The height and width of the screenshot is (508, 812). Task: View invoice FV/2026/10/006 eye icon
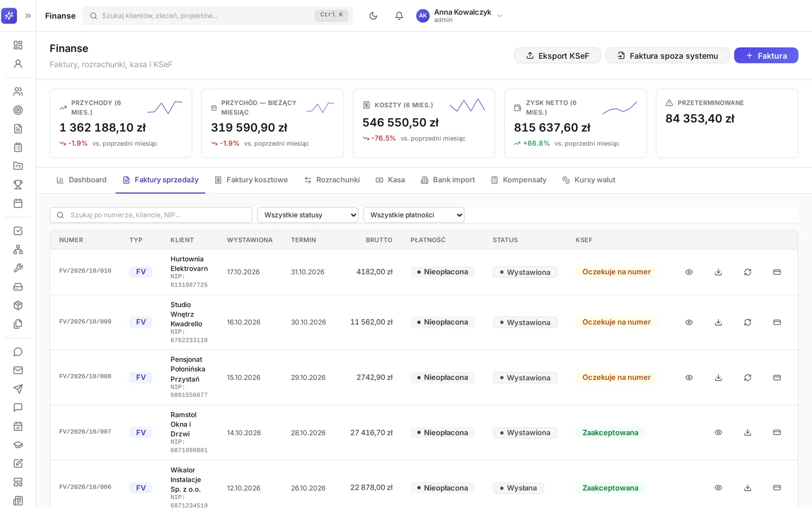tap(718, 488)
